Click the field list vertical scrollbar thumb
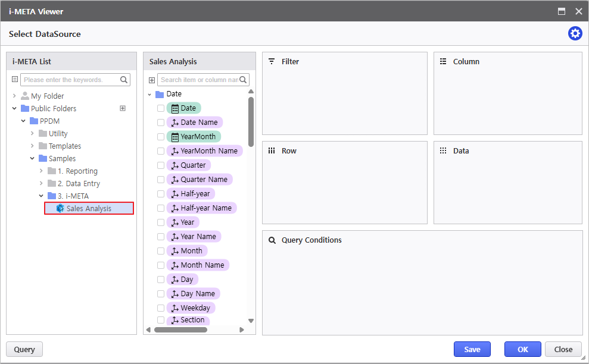 click(x=251, y=125)
